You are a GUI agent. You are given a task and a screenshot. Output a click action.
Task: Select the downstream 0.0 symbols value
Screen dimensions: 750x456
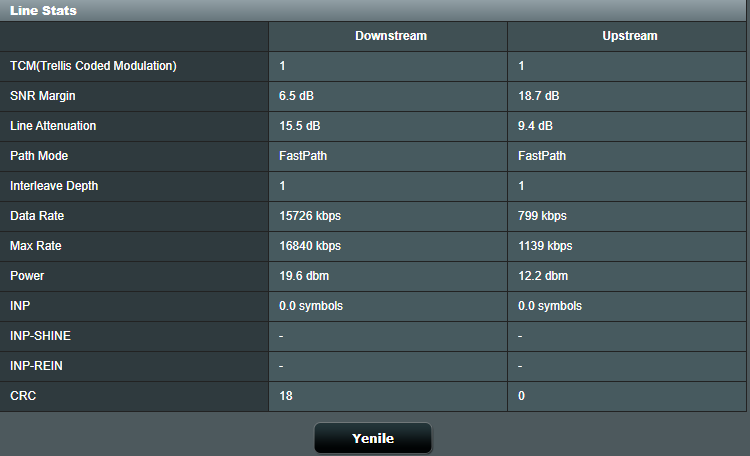pyautogui.click(x=311, y=306)
